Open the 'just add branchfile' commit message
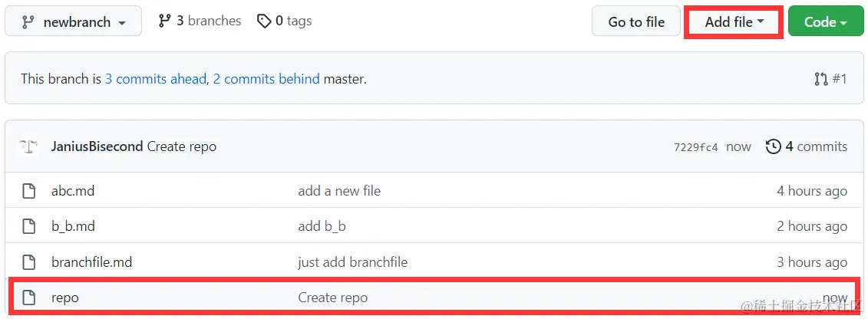The width and height of the screenshot is (868, 319). [352, 262]
